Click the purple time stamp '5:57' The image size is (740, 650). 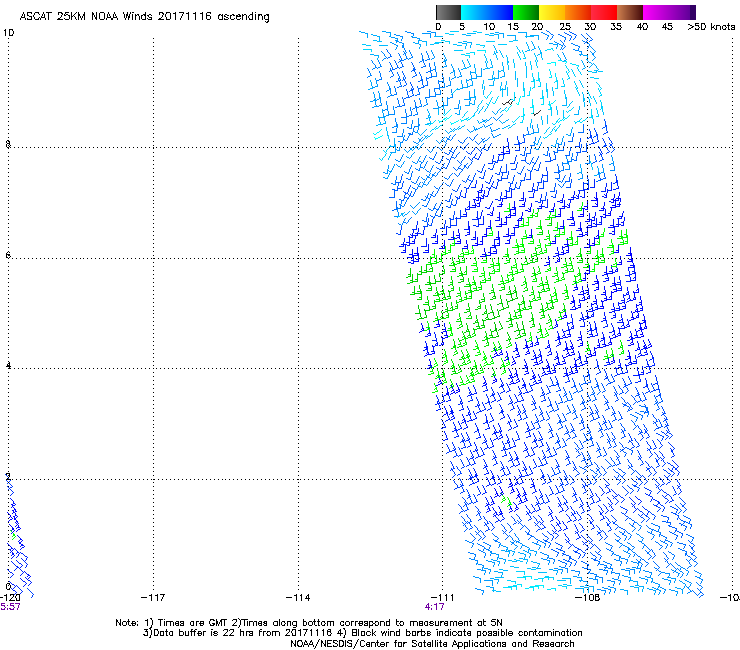[10, 607]
